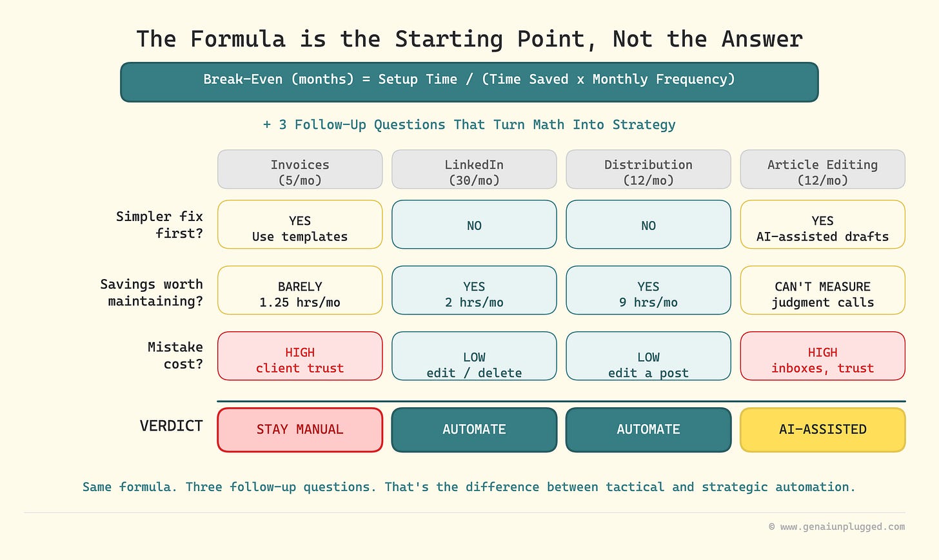Click the STAY MANUAL verdict box
The width and height of the screenshot is (939, 560).
(x=300, y=430)
